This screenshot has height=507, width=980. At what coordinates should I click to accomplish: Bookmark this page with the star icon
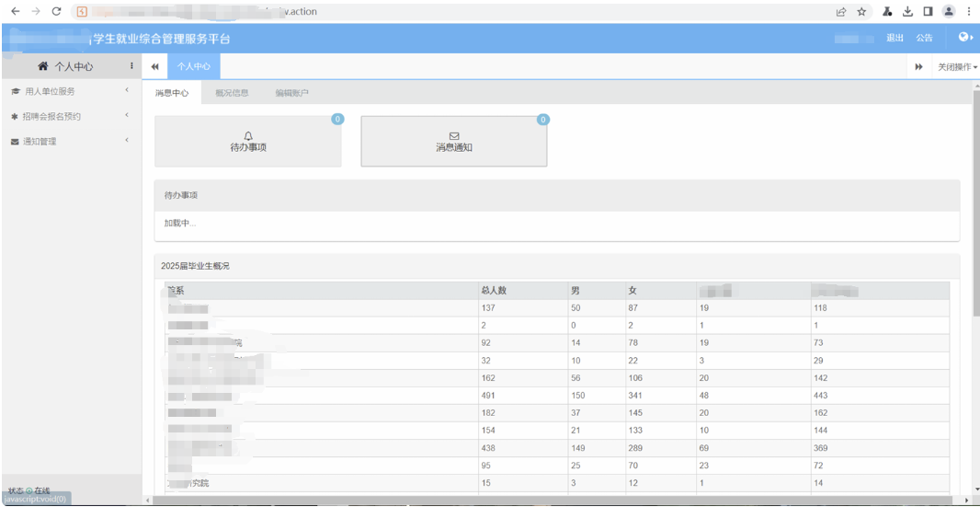862,11
